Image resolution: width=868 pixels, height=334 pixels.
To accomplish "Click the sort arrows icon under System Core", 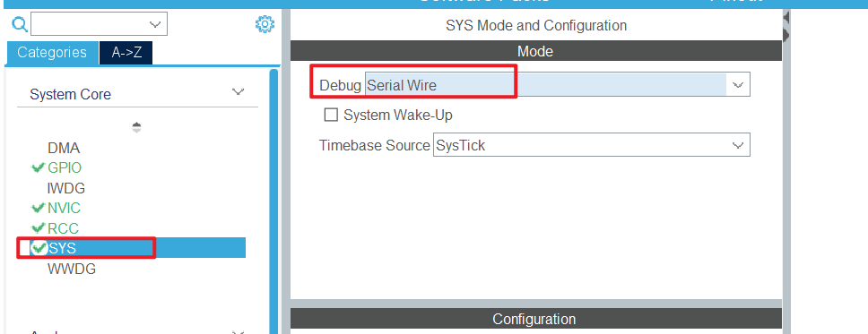I will 136,128.
